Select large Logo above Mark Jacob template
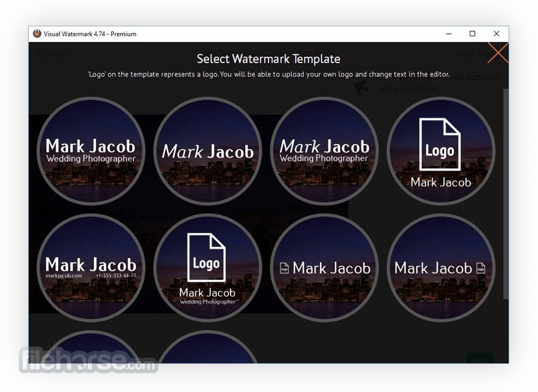Viewport: 538px width, 392px height. pyautogui.click(x=441, y=151)
